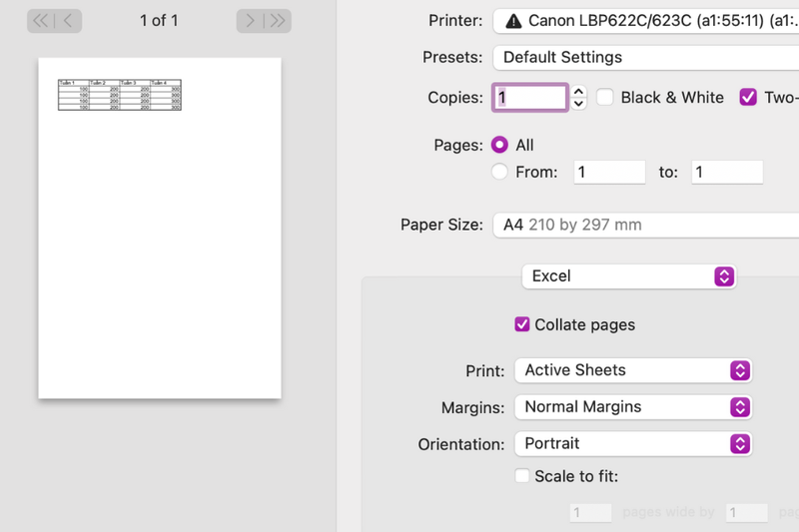Jump to first page in preview

click(x=41, y=20)
